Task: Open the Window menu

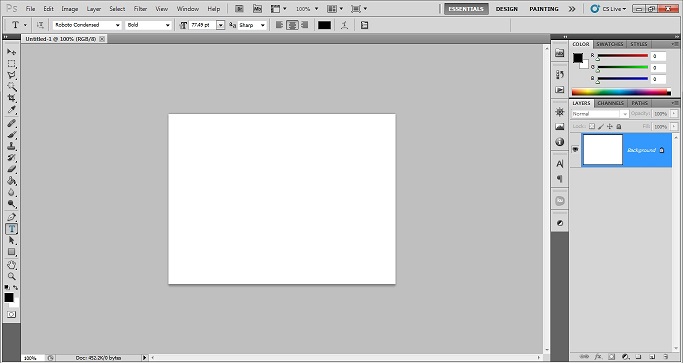Action: tap(188, 9)
